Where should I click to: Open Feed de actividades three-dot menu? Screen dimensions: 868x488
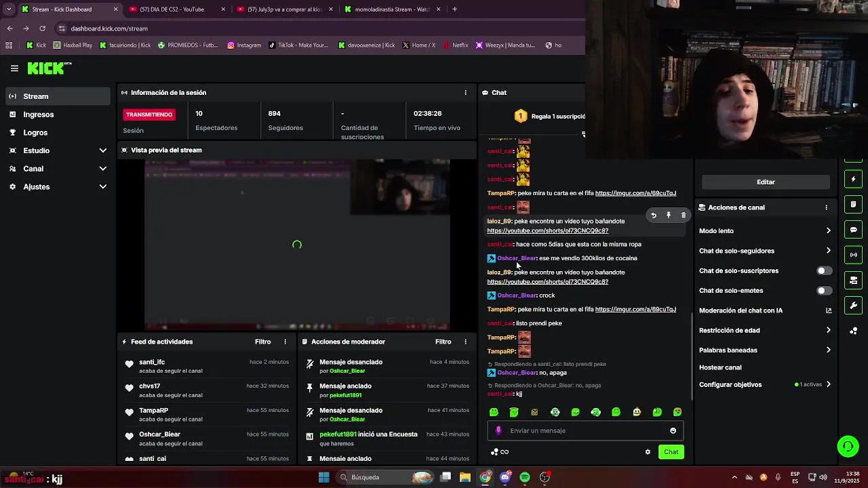click(x=285, y=342)
